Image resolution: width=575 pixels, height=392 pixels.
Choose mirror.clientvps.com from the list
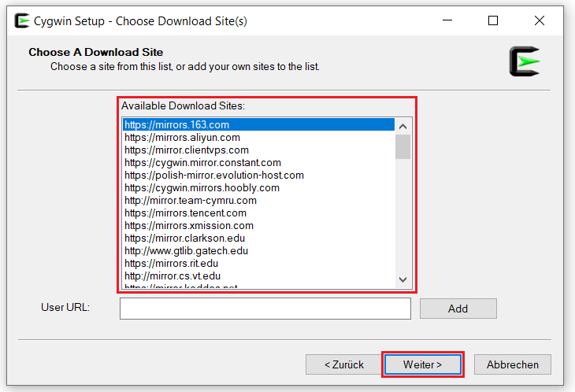click(187, 150)
